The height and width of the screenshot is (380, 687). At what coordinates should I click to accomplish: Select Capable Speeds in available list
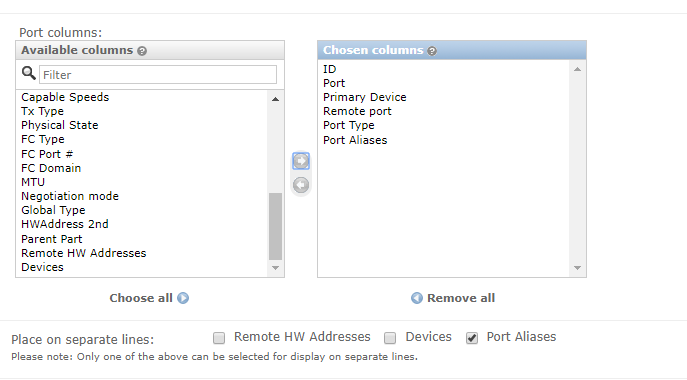[65, 97]
